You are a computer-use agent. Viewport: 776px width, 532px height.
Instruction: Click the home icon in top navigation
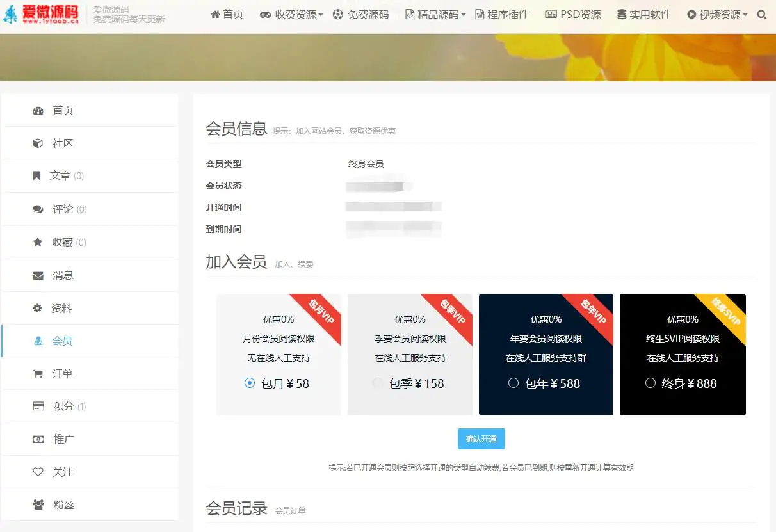click(x=216, y=14)
